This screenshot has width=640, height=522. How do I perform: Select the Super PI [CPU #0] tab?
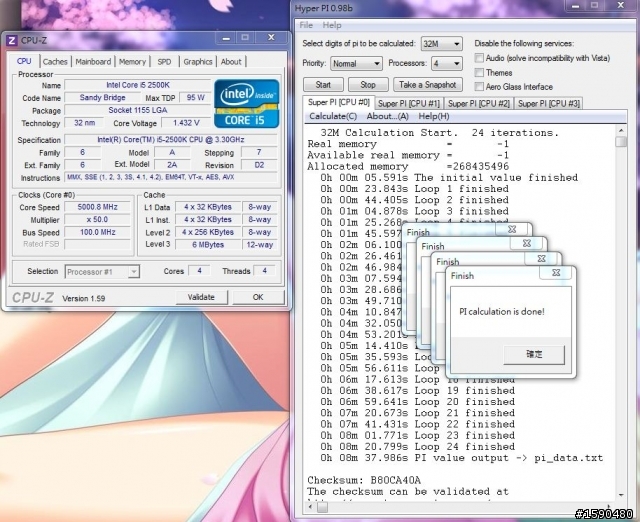pos(338,102)
